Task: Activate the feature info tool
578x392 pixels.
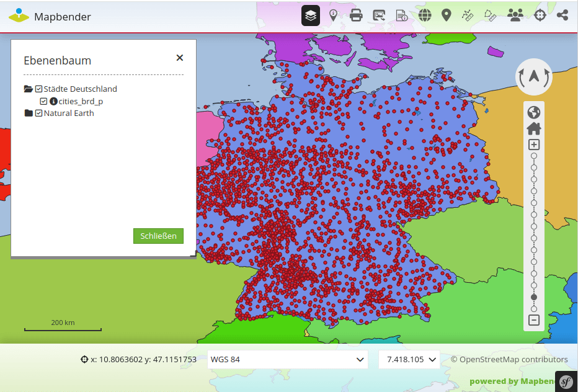Action: [333, 15]
